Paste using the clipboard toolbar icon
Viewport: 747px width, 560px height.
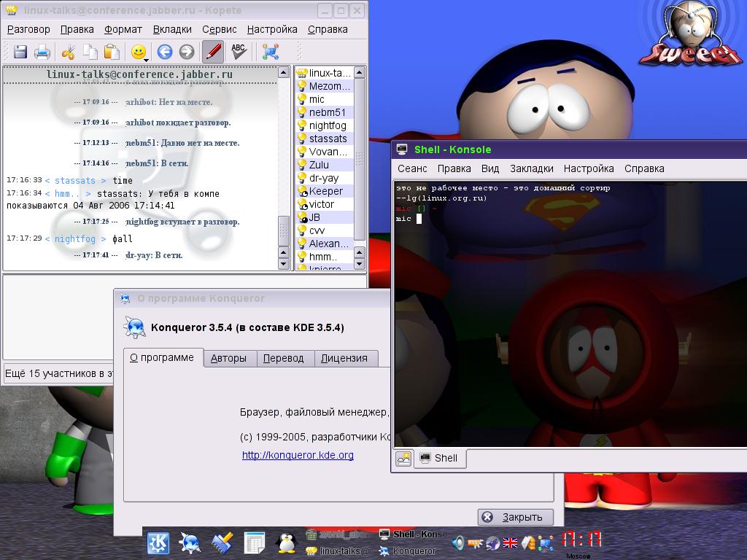[x=112, y=52]
